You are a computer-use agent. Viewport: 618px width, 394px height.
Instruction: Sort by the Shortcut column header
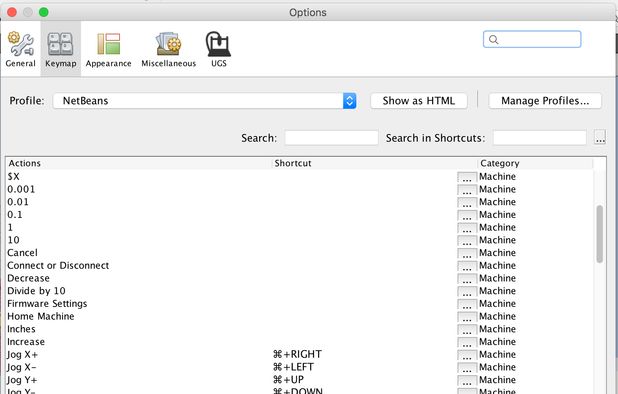[x=375, y=163]
